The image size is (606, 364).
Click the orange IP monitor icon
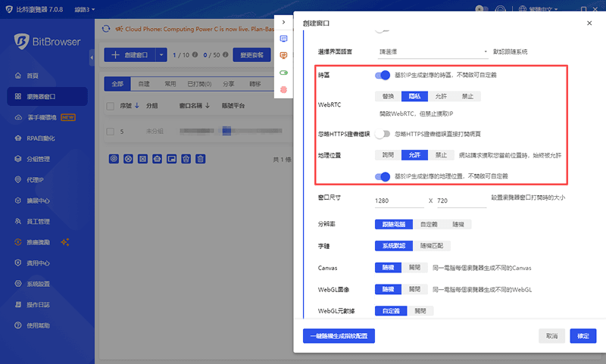coord(284,55)
